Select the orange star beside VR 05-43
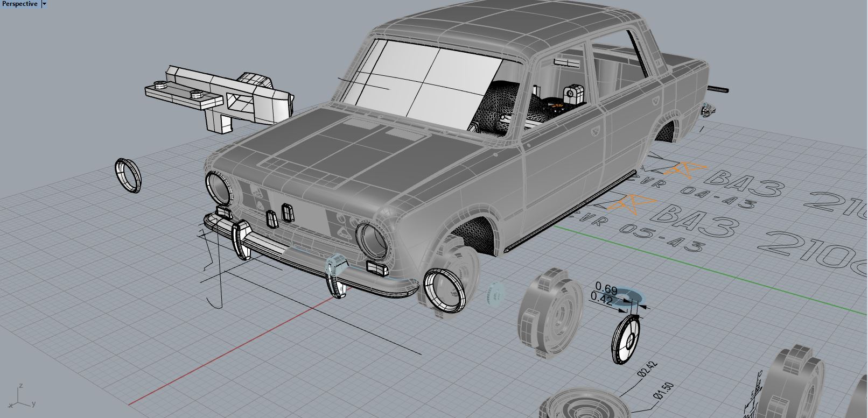Screen dimensions: 868x418 (631, 203)
